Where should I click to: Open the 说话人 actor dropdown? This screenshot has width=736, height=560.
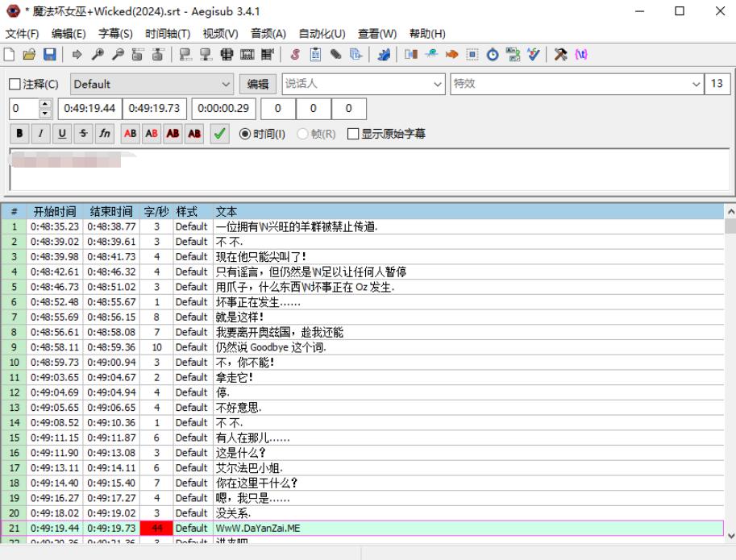coord(438,85)
